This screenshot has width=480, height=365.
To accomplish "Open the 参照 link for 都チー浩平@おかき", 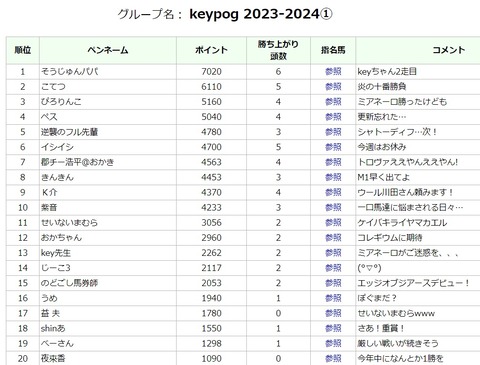I will pyautogui.click(x=333, y=162).
